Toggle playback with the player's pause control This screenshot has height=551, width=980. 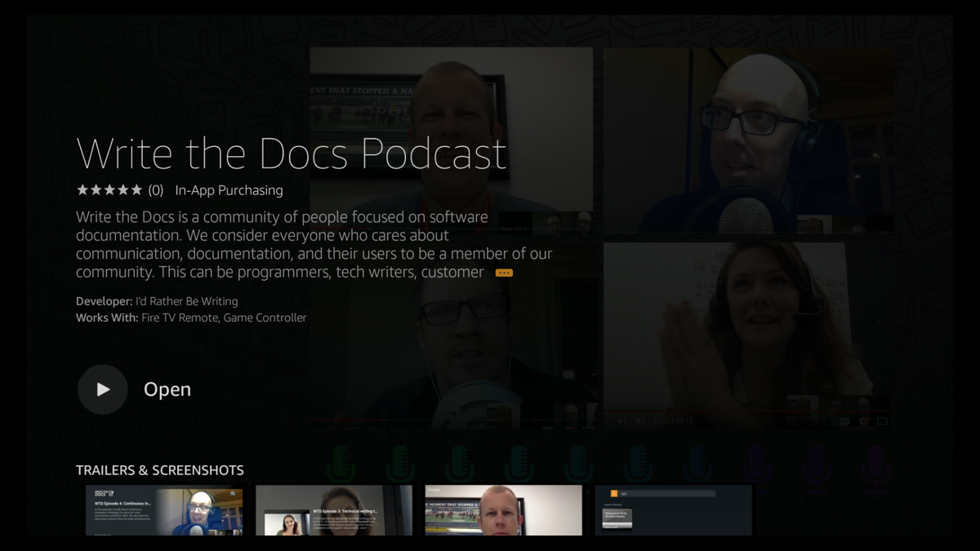click(621, 422)
